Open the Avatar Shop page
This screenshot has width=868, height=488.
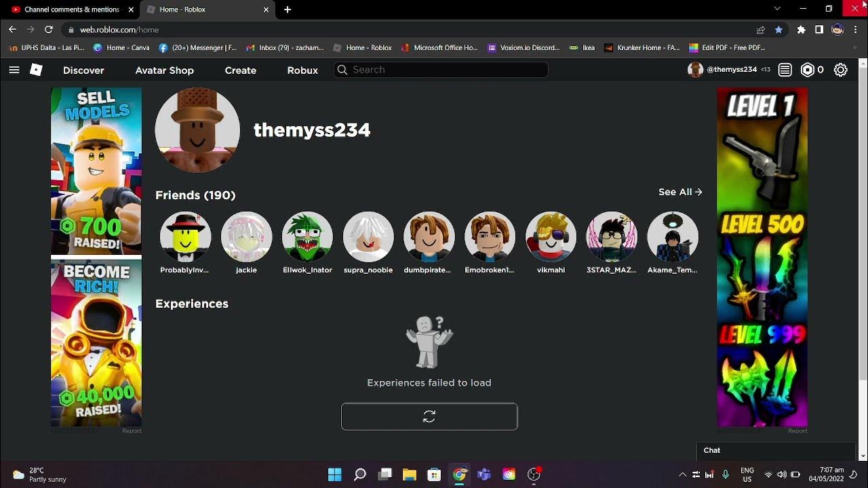click(x=164, y=70)
